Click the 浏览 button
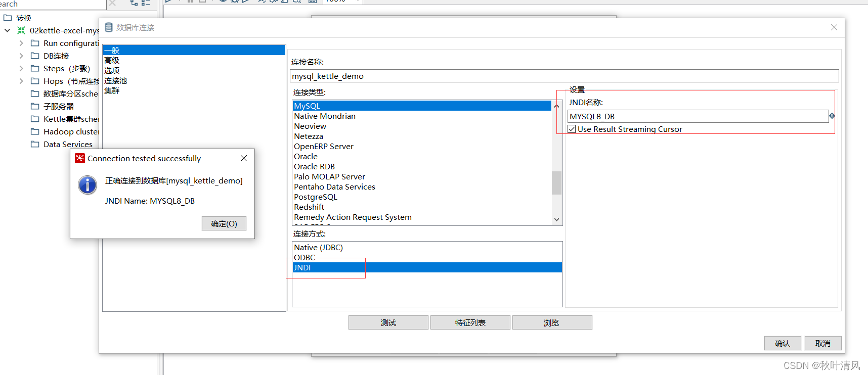The height and width of the screenshot is (375, 868). [552, 322]
